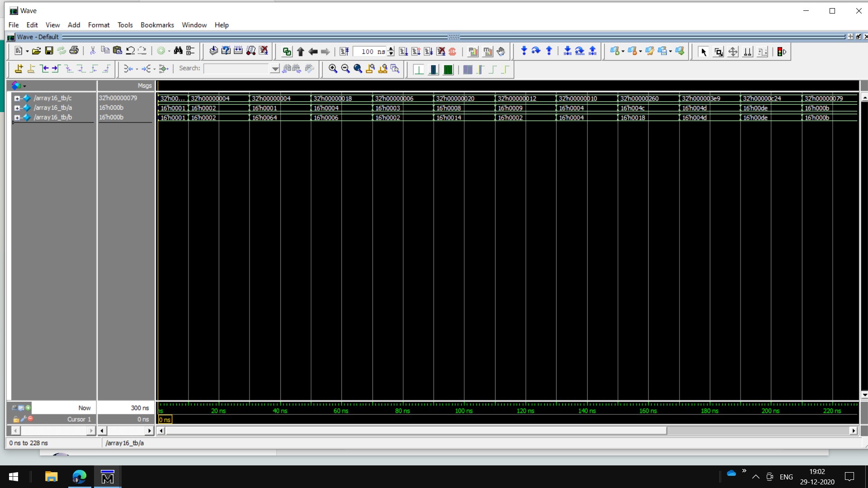Click the Step Into blue arrow

click(524, 51)
